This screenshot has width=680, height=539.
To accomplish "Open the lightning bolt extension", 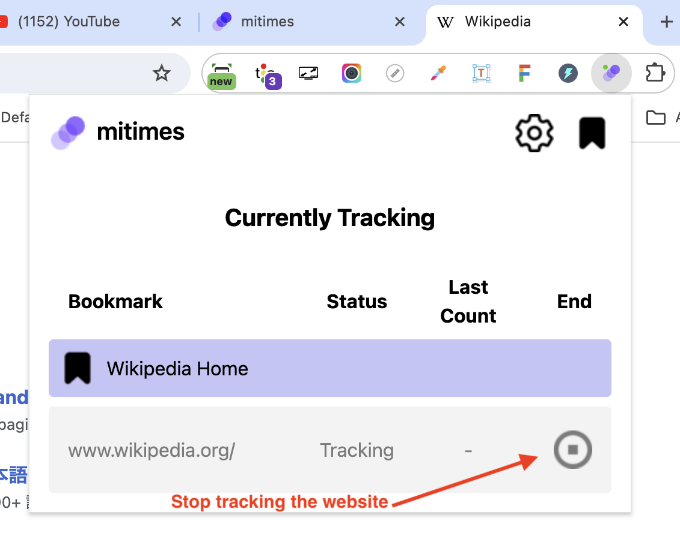I will [568, 73].
